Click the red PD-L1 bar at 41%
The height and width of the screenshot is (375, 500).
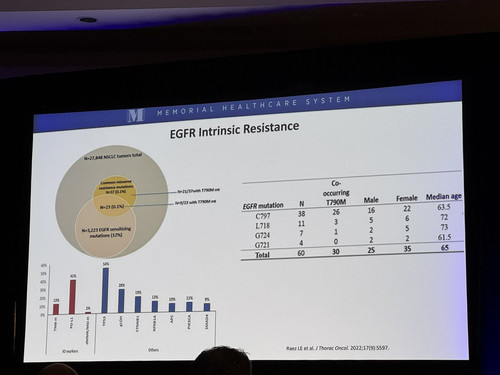(72, 297)
